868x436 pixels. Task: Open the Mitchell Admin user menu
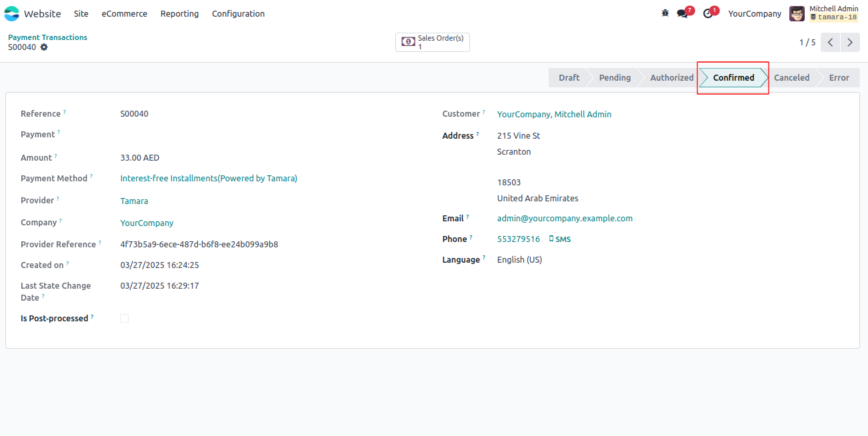pyautogui.click(x=825, y=13)
